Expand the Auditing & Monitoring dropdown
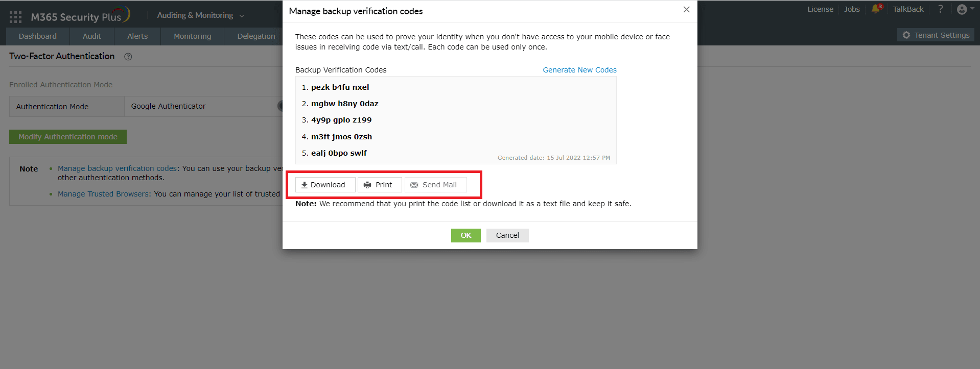The height and width of the screenshot is (369, 980). pyautogui.click(x=201, y=15)
